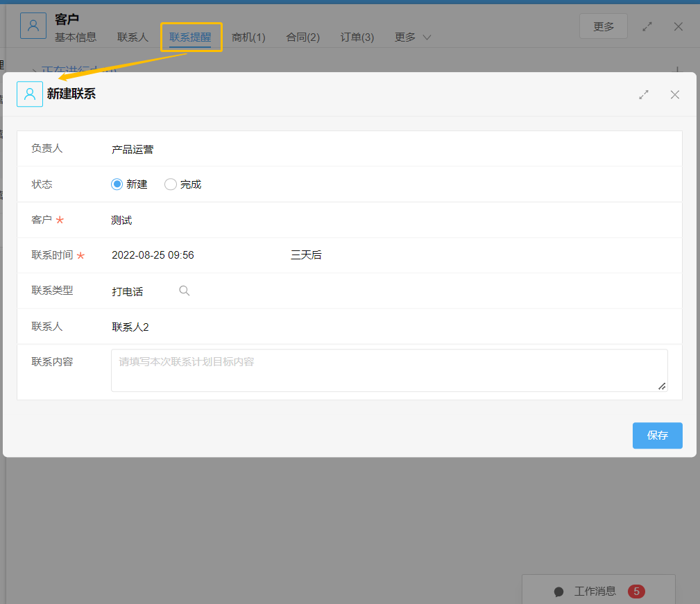Expand the 客户 panel to fullscreen
This screenshot has height=604, width=700.
[x=647, y=26]
